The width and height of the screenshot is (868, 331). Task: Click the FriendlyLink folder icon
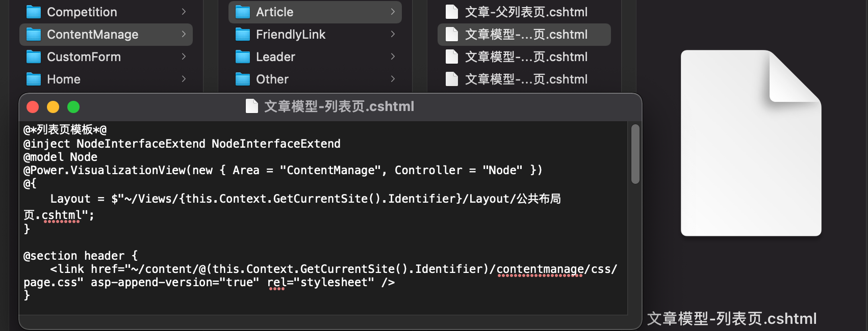click(243, 34)
